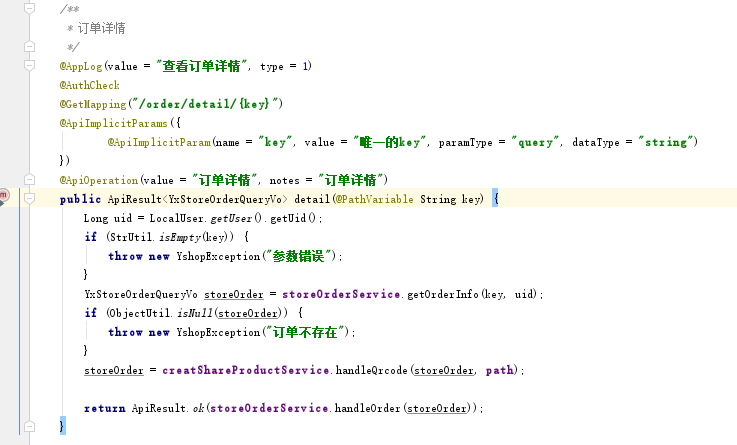Collapse annotations at the @AppLog fold marker
737x445 pixels.
29,65
